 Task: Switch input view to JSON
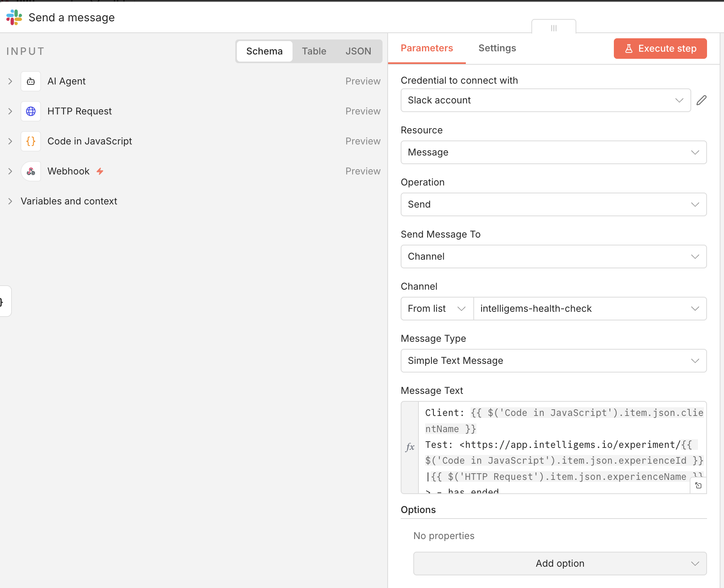click(358, 51)
